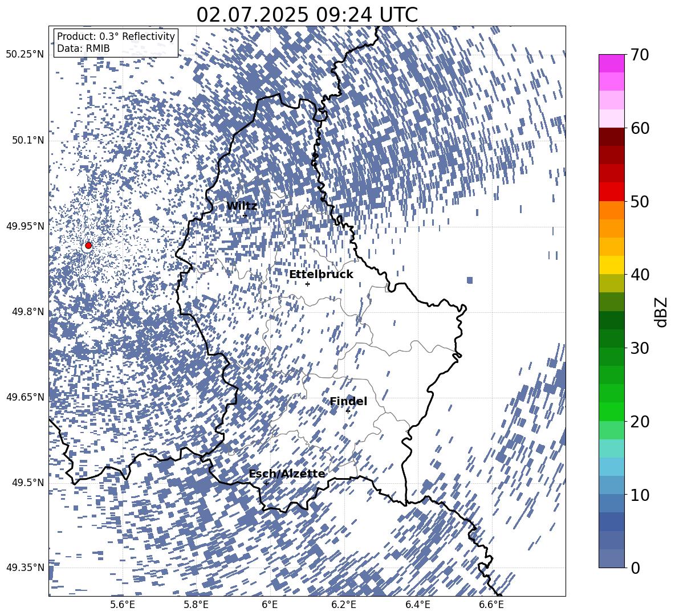Viewport: 675px width, 616px height.
Task: Click the Esch/Alzette city label
Action: (287, 474)
